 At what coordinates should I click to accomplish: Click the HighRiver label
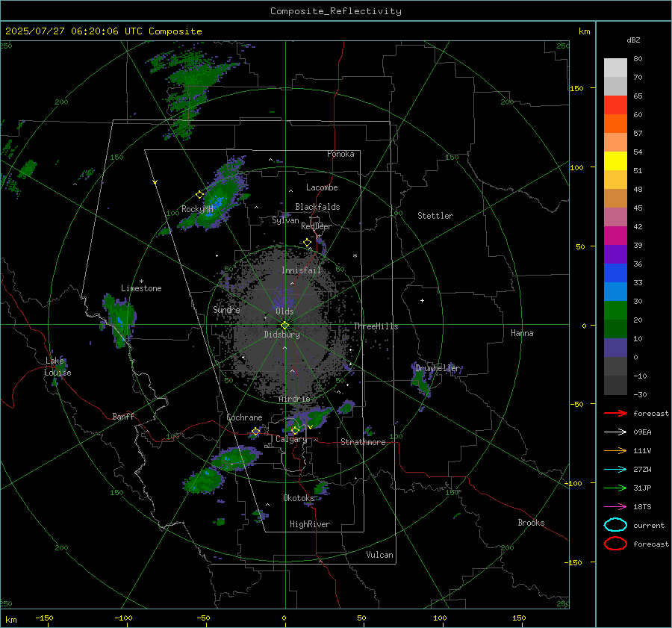pos(310,524)
